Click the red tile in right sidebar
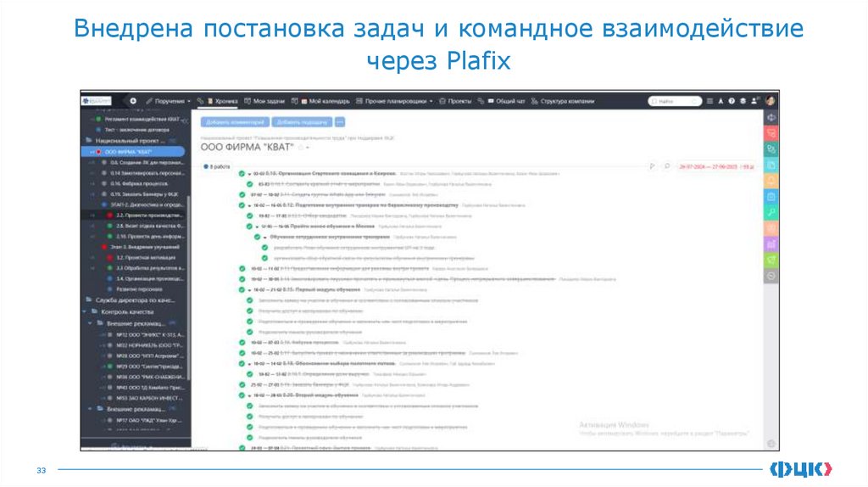 coord(771,133)
